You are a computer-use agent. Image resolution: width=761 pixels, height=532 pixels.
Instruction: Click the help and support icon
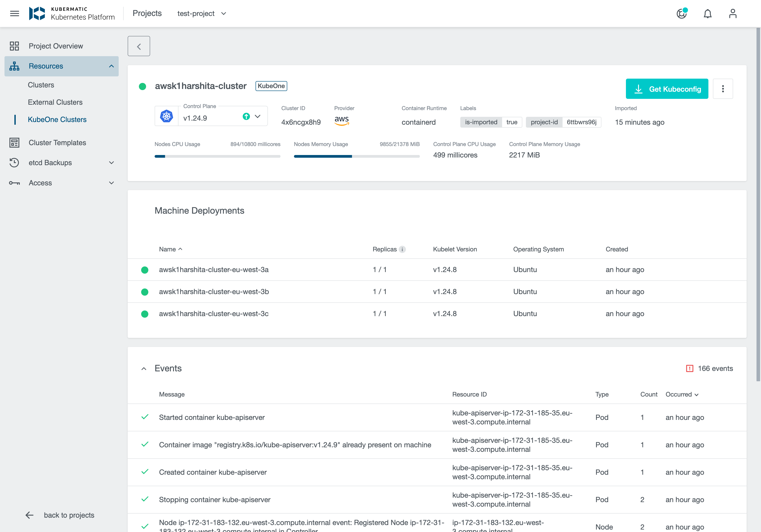(x=681, y=13)
